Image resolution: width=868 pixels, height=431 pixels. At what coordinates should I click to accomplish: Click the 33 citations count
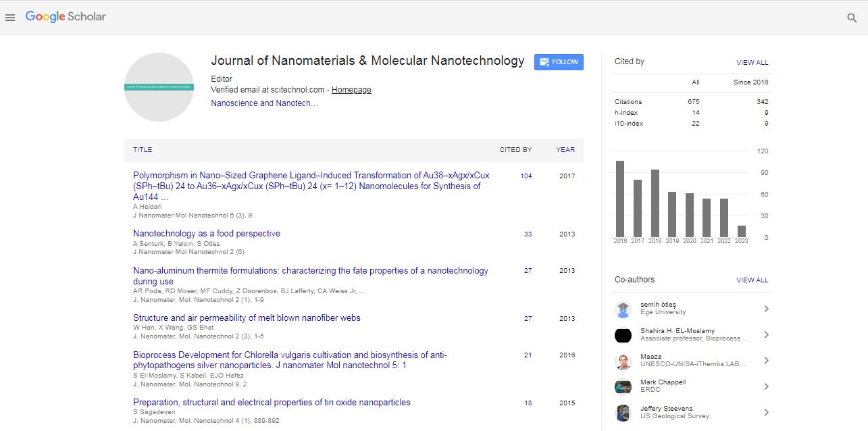click(528, 234)
